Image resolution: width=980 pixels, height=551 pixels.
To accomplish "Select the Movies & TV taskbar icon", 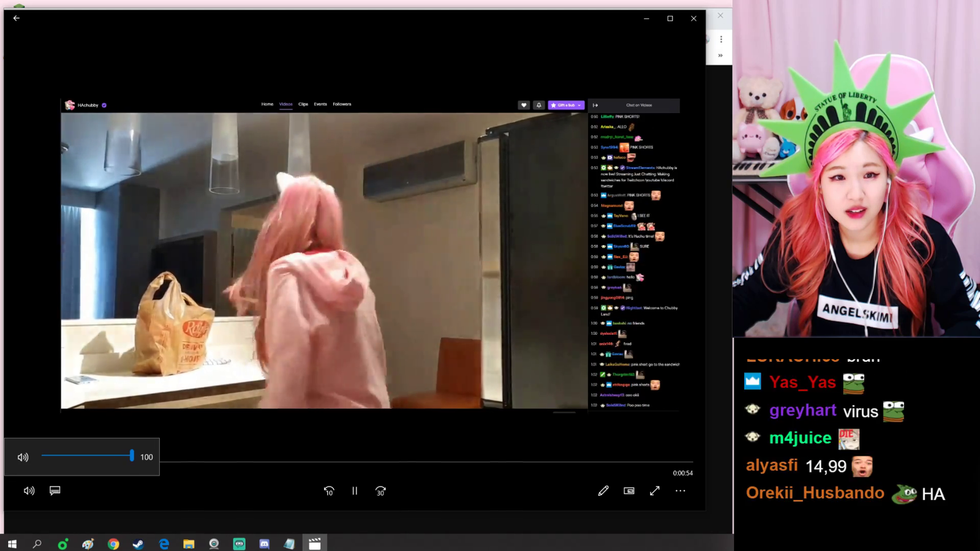I will point(315,544).
